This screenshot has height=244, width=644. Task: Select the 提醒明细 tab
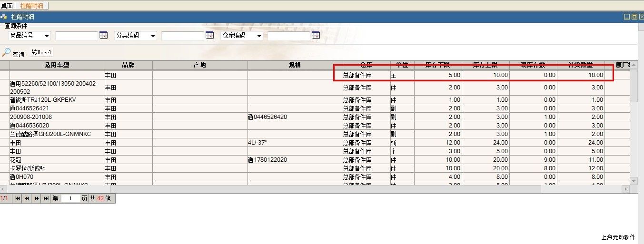pyautogui.click(x=31, y=6)
